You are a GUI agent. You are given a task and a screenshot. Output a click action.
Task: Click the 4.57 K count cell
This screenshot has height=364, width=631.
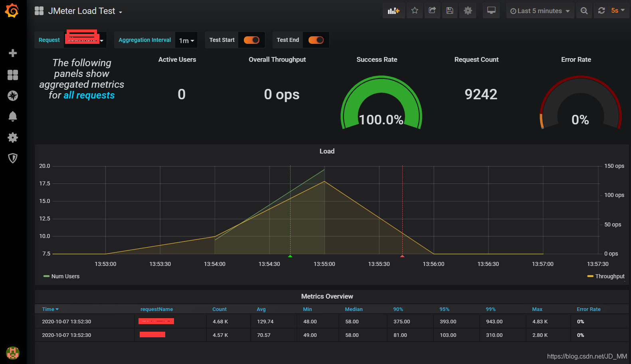(220, 335)
